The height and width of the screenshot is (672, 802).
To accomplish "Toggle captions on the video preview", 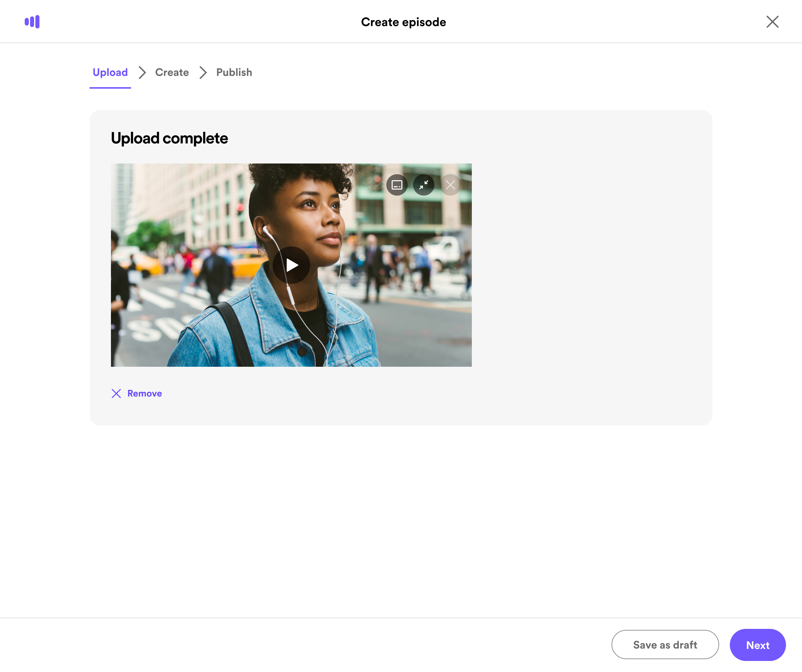I will tap(397, 185).
